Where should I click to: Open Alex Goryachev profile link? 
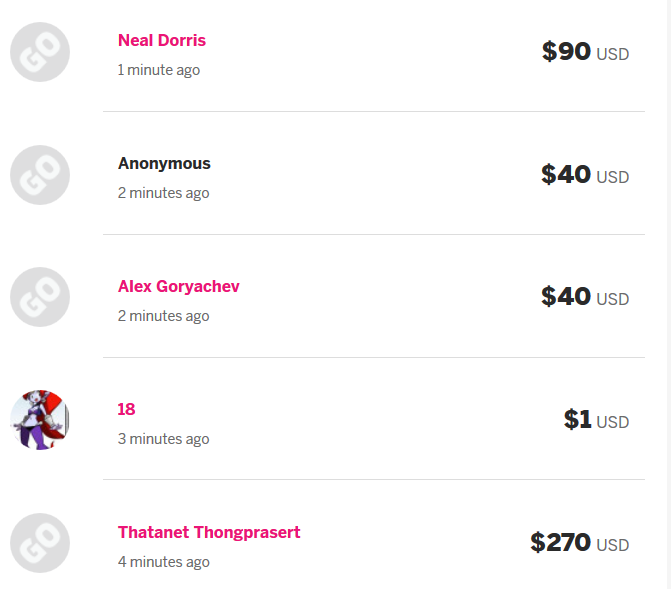coord(178,286)
